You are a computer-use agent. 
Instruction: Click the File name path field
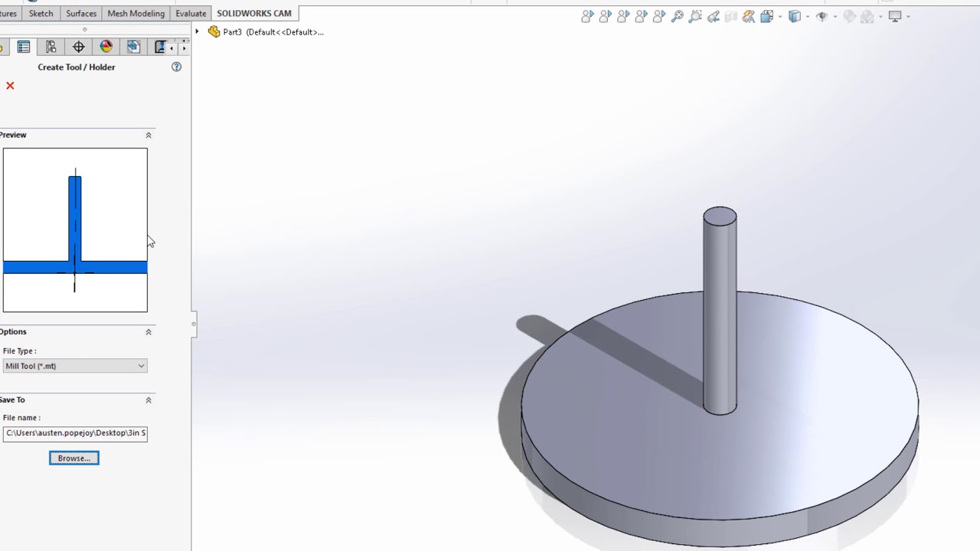(x=75, y=433)
